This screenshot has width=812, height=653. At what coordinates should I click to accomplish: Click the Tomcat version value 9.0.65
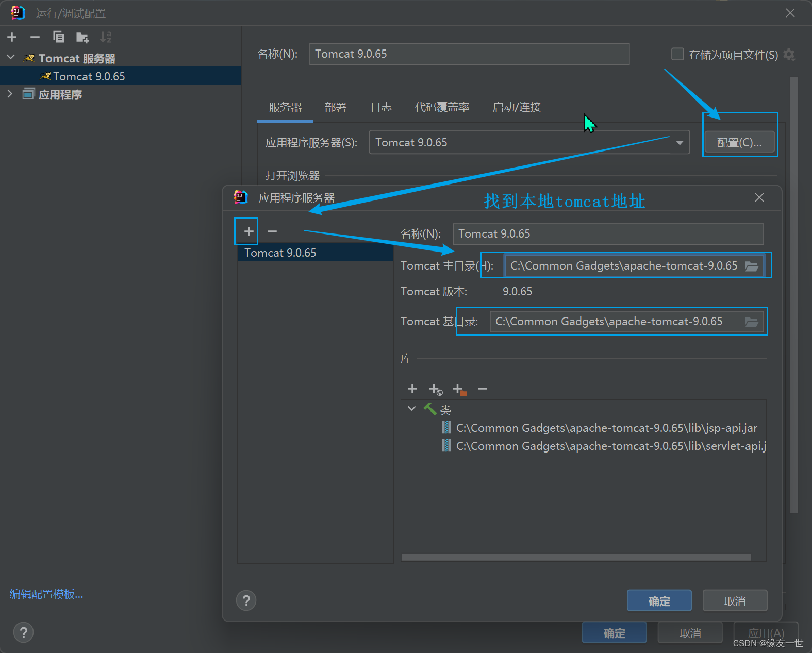point(517,292)
